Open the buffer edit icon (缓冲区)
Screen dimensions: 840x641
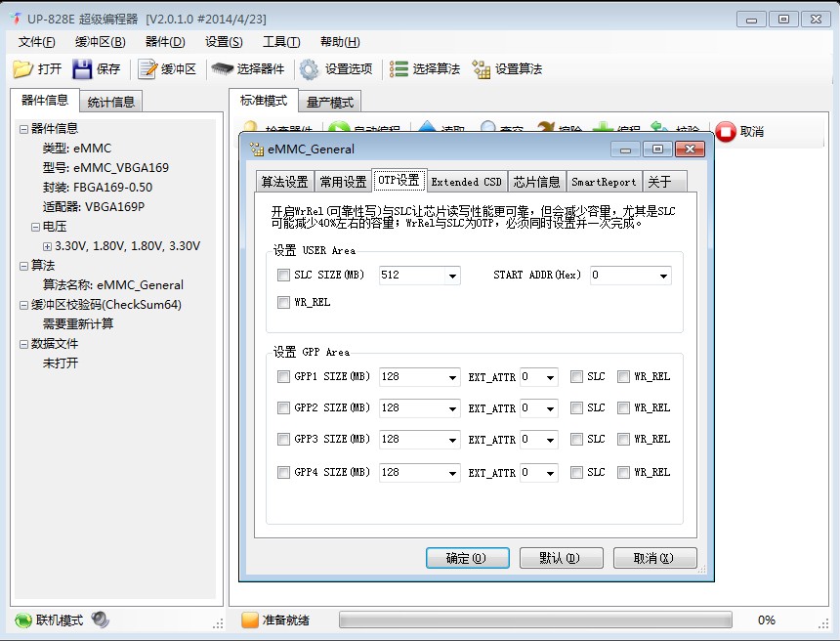coord(147,69)
